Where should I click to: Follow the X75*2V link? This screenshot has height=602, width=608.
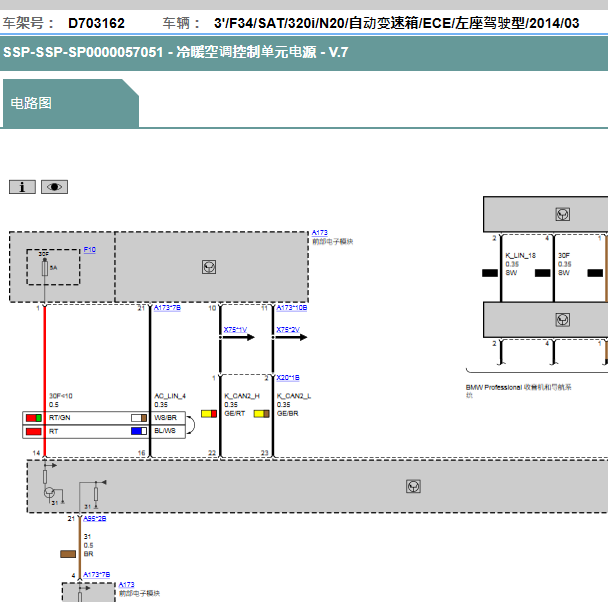pyautogui.click(x=288, y=330)
